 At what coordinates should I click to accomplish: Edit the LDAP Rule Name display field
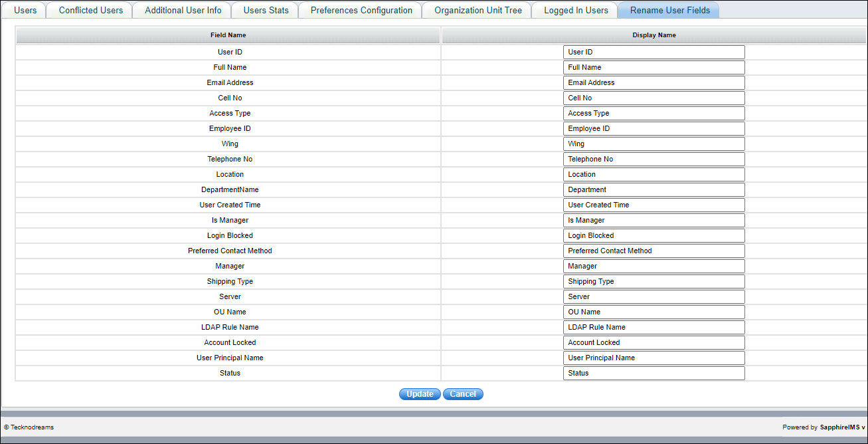(x=653, y=327)
